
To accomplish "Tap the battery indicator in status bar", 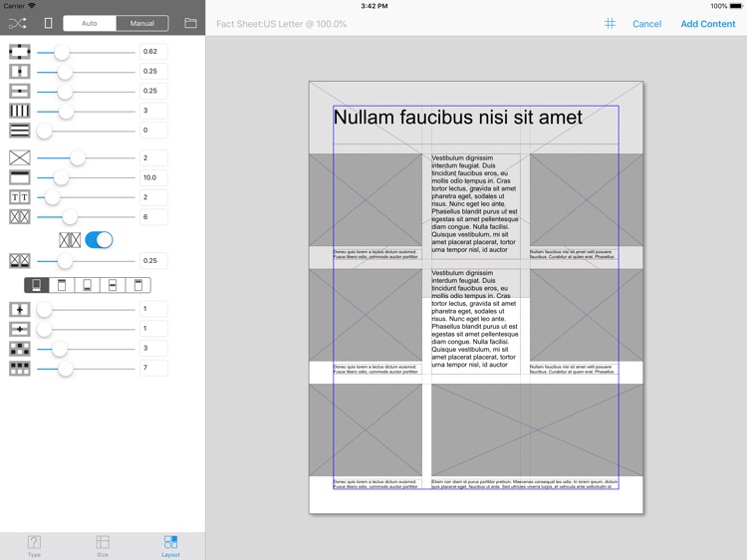I will (x=736, y=6).
